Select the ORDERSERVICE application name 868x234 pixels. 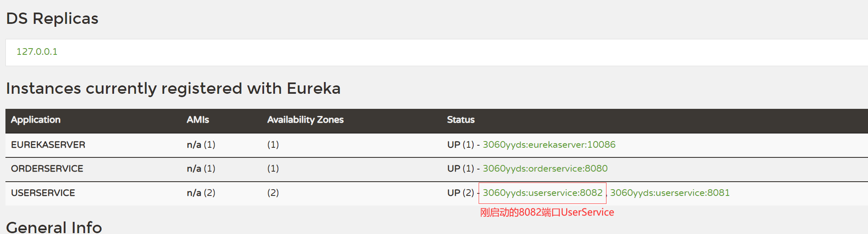47,169
